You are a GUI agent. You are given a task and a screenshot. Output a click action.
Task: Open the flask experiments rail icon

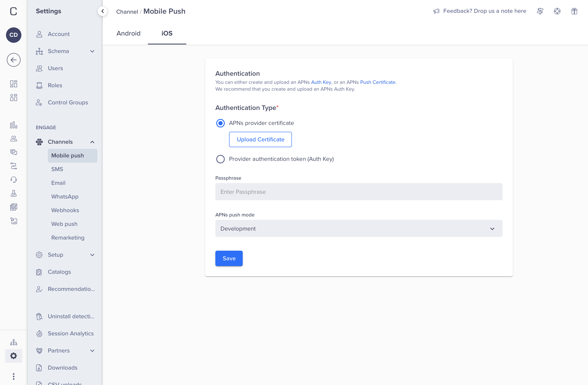pos(14,193)
